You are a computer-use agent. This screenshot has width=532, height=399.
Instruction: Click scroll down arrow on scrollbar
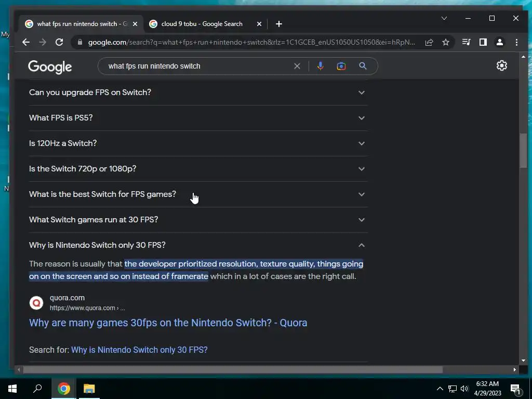pyautogui.click(x=523, y=361)
